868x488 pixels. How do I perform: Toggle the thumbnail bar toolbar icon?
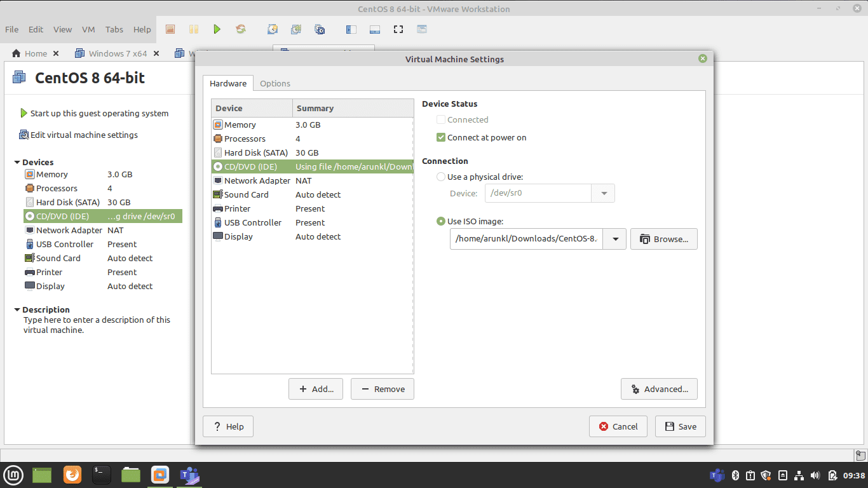374,29
